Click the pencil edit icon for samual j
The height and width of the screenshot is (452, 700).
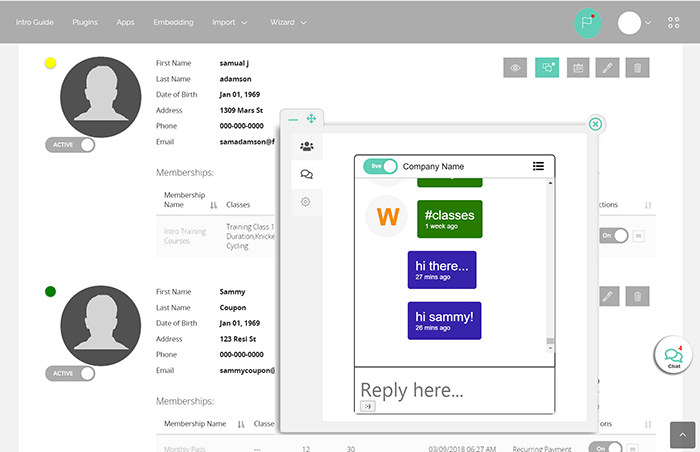(607, 68)
